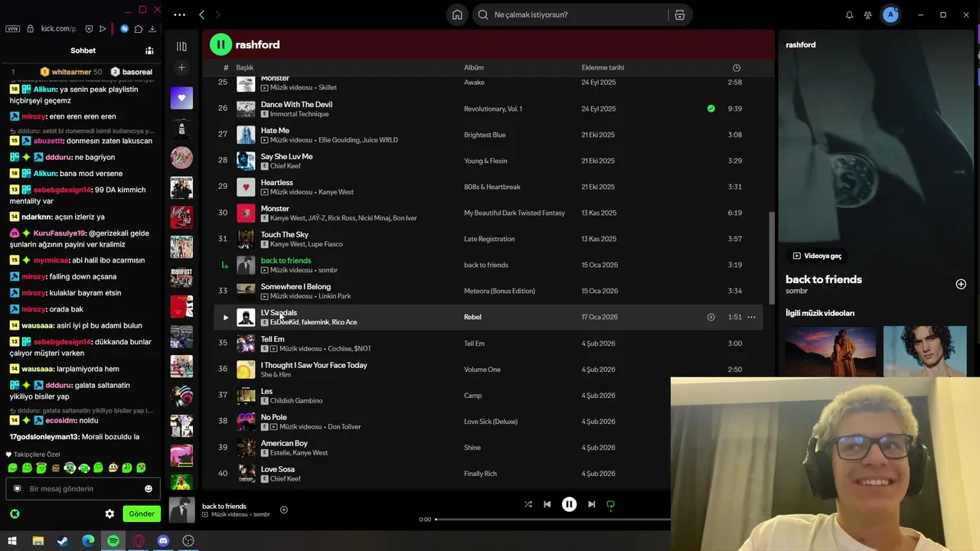Open more options for LV Sandals
This screenshot has height=551, width=980.
pos(751,317)
